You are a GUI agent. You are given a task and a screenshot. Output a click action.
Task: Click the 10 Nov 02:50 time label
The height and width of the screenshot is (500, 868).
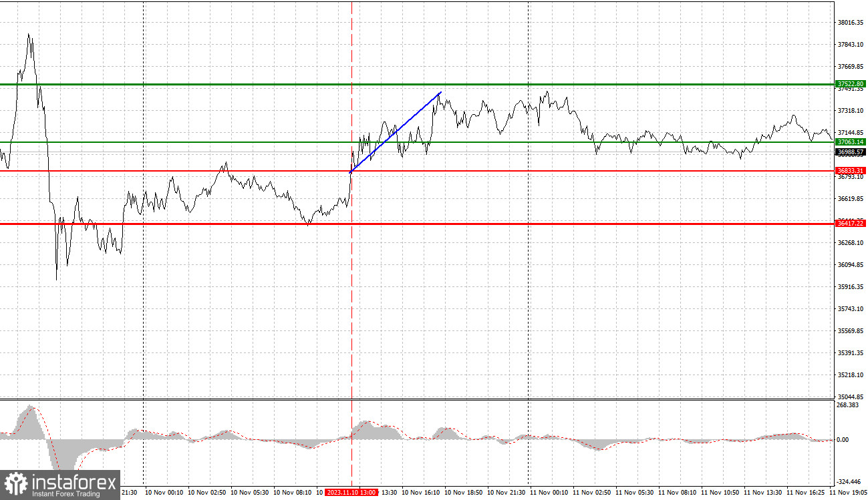coord(208,492)
